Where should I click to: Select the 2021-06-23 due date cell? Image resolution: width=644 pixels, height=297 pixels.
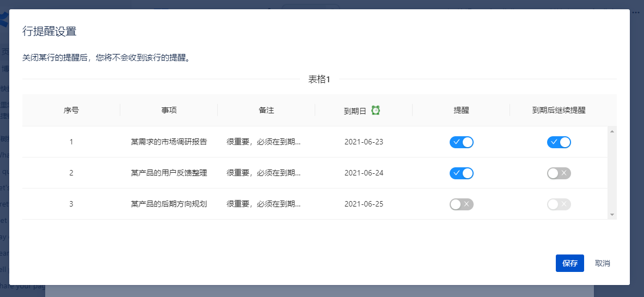click(364, 142)
